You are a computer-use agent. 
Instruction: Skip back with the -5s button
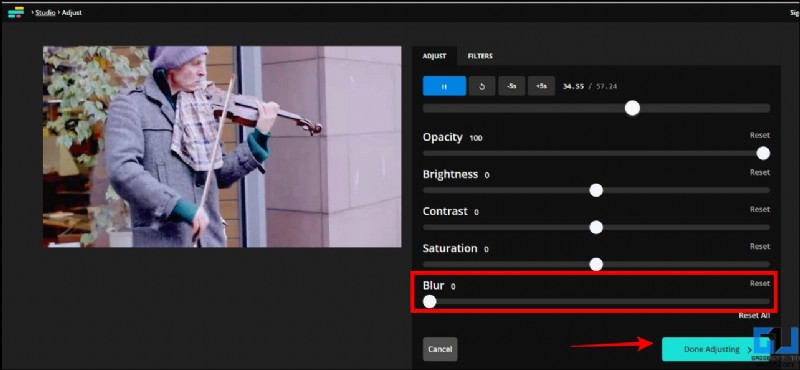(511, 86)
